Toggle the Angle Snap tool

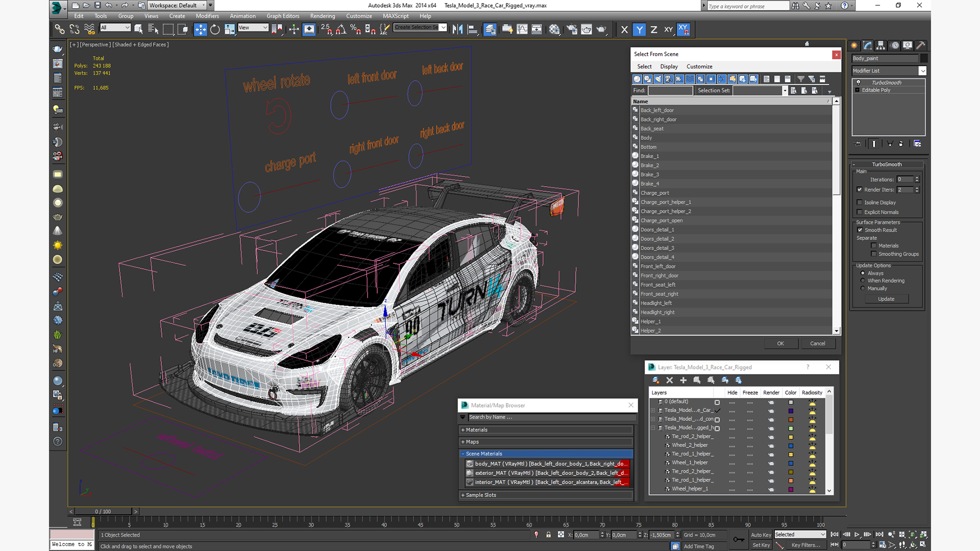[340, 30]
